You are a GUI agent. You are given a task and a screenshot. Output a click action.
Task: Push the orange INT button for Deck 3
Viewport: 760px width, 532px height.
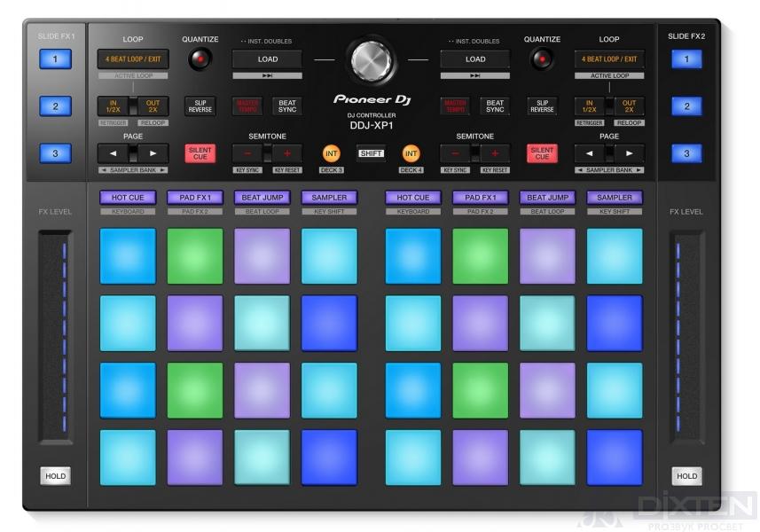tap(331, 153)
